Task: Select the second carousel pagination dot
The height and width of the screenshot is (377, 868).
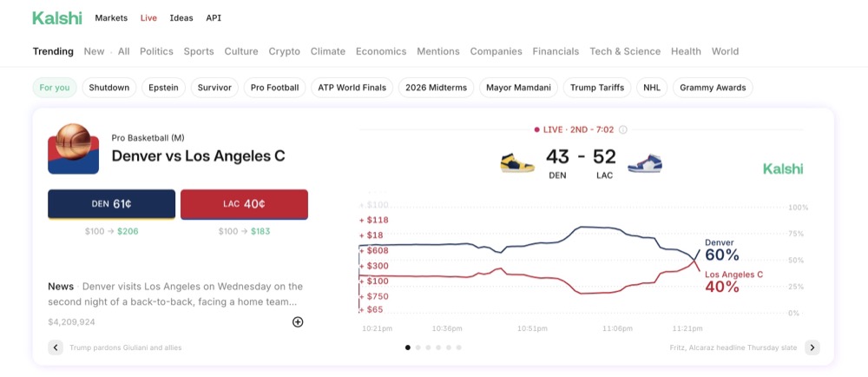Action: (418, 347)
